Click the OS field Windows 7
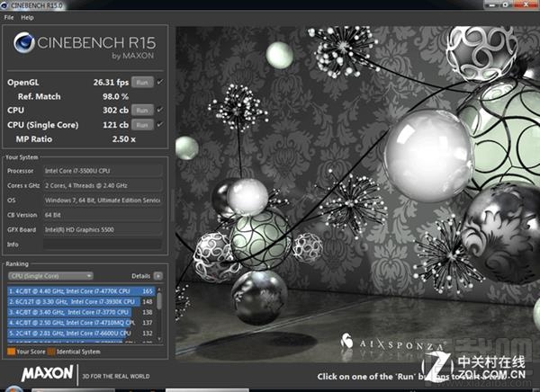The width and height of the screenshot is (540, 392). 103,200
